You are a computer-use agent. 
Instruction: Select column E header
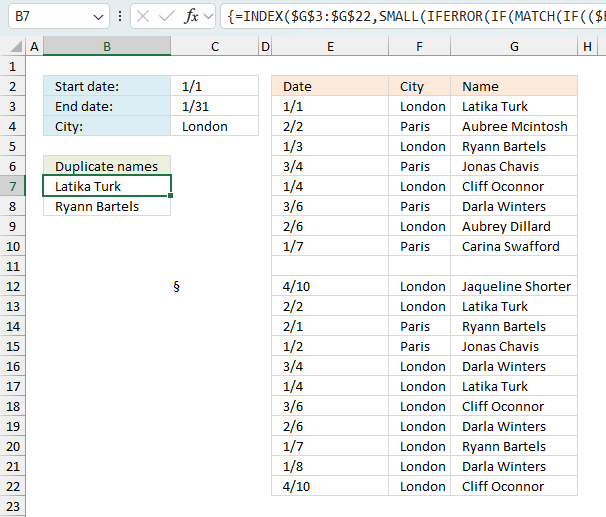tap(330, 47)
